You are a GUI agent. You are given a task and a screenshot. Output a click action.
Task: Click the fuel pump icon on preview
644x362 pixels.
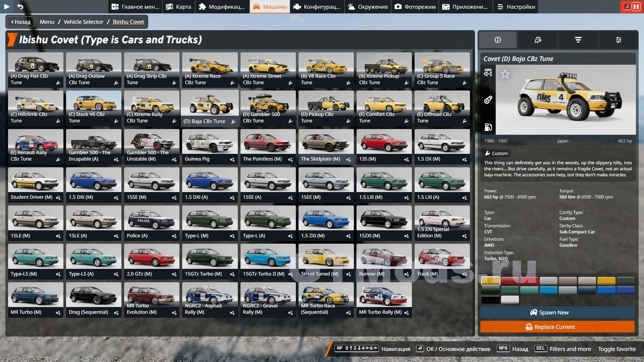click(x=488, y=127)
